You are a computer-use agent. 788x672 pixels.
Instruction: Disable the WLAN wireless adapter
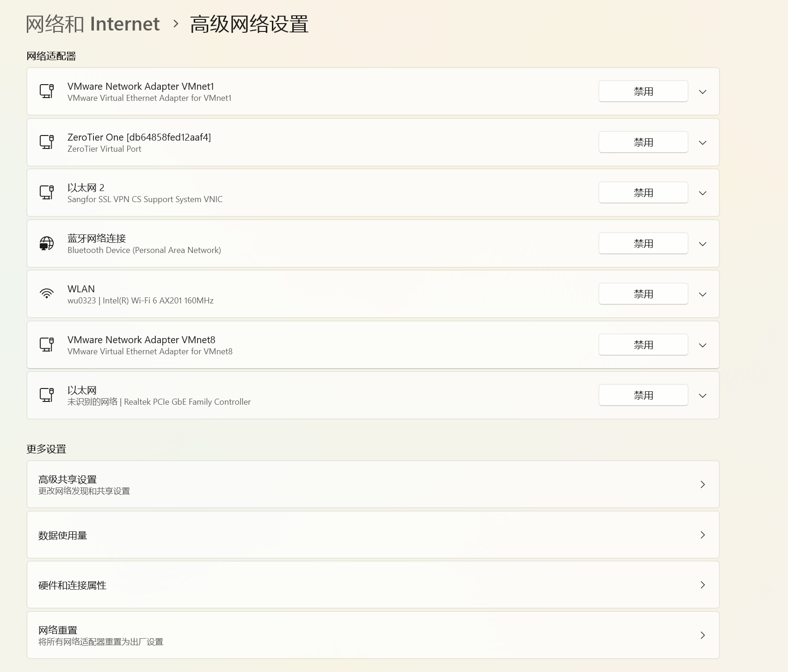643,294
